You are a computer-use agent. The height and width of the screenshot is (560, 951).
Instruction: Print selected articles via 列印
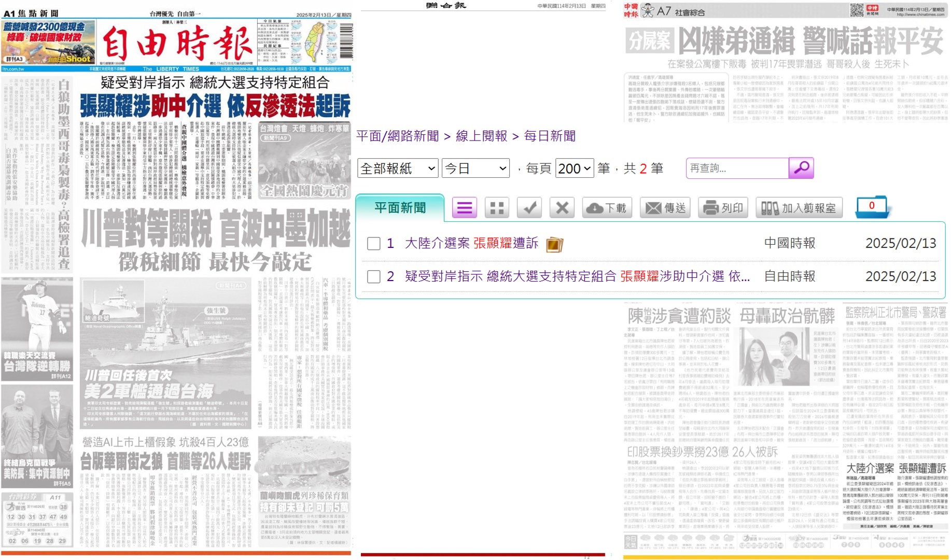point(723,208)
